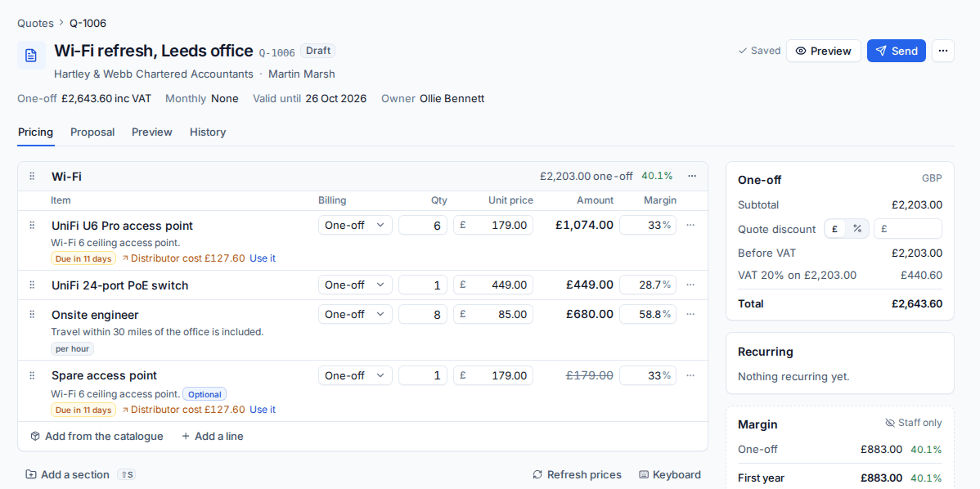Screen dimensions: 980x489
Task: Click the Monthly value None
Action: click(224, 99)
